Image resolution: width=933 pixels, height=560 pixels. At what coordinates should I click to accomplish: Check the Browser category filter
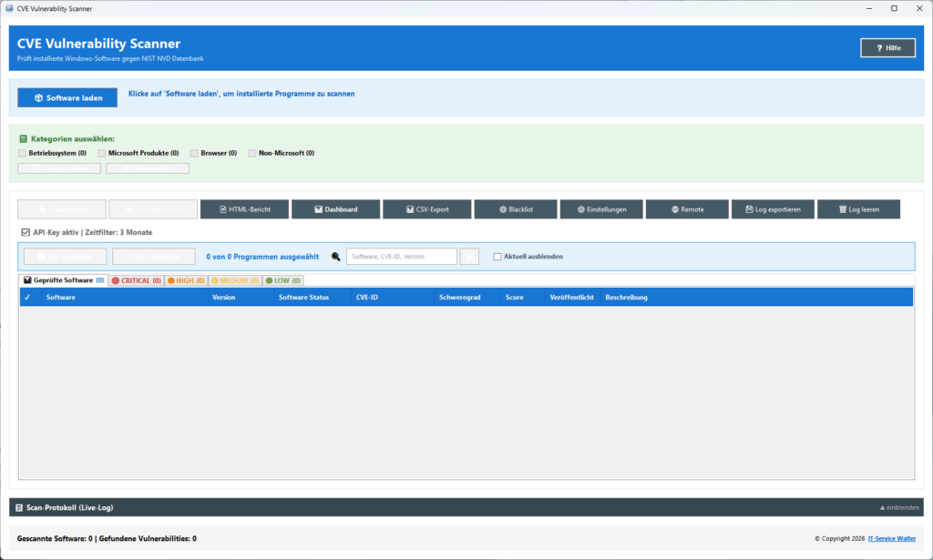193,153
